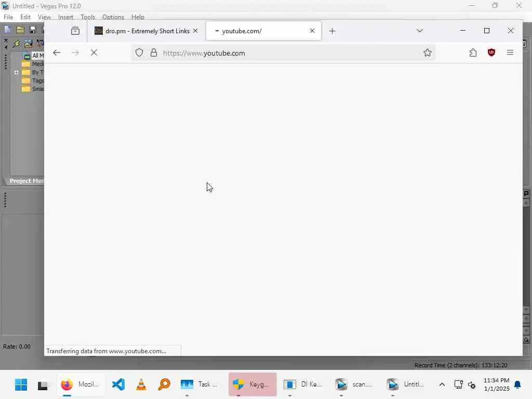Bookmark this page with the star icon

[428, 52]
